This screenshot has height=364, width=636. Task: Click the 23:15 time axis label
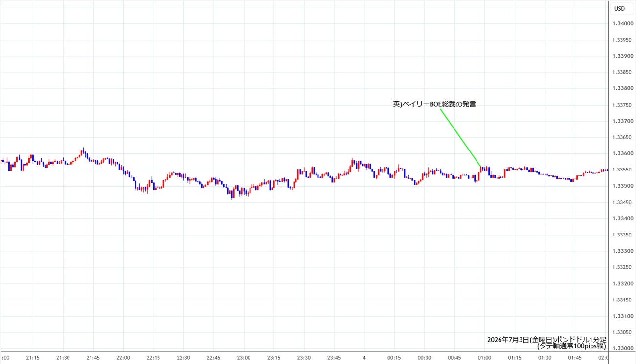pos(273,358)
